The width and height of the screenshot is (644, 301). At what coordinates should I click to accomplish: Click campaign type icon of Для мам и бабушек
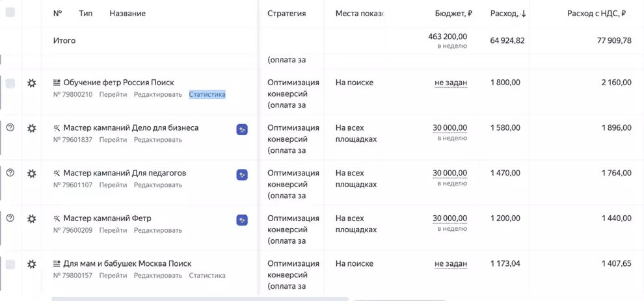click(57, 263)
